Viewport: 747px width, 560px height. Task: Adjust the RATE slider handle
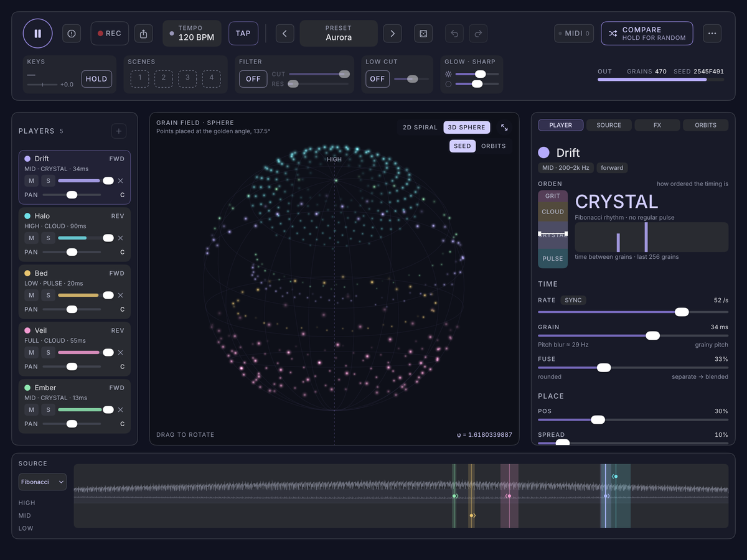pyautogui.click(x=682, y=312)
